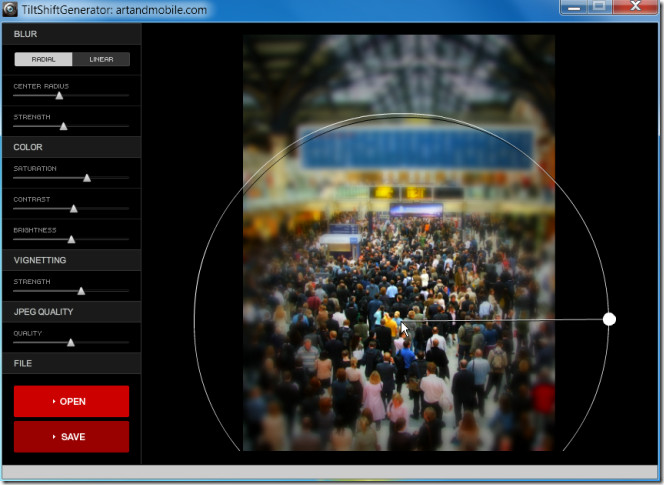Close the TiltShiftGenerator window
664x485 pixels.
tap(636, 7)
